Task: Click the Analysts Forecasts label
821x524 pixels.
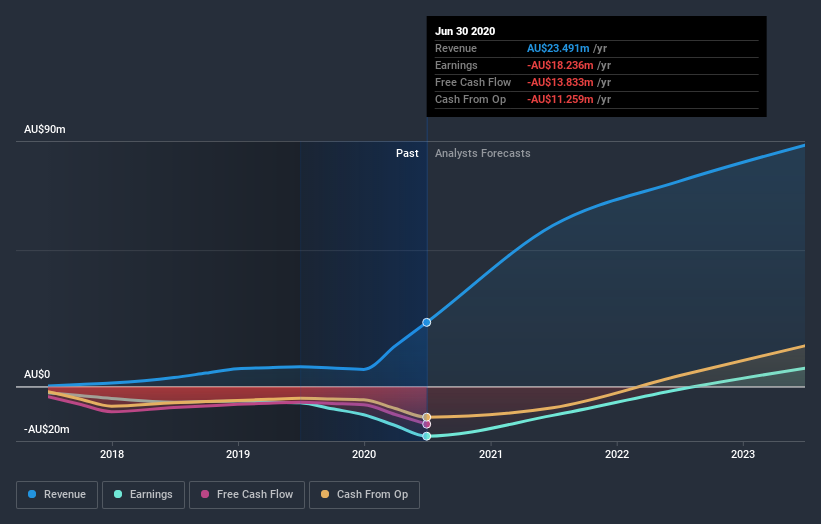Action: click(483, 153)
